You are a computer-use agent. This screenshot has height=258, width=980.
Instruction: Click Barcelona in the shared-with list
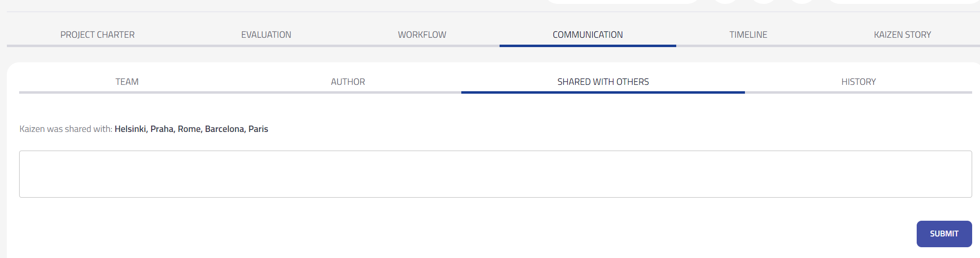coord(225,129)
